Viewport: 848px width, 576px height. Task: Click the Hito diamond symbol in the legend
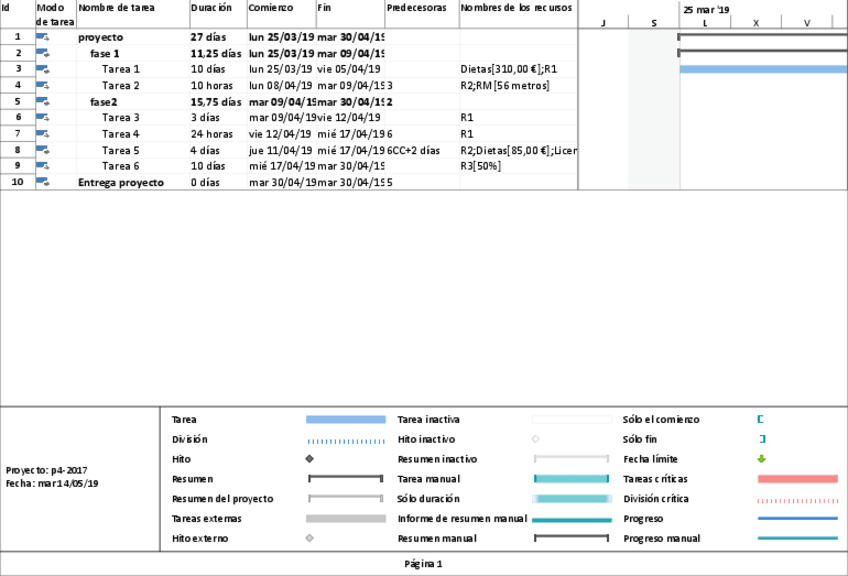[309, 459]
